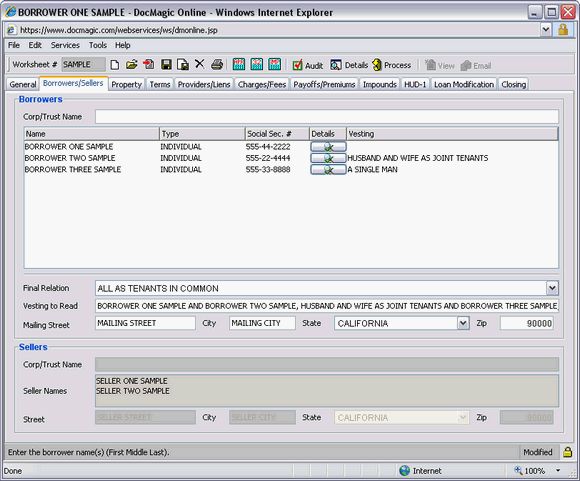Open details for BORROWER THREE SAMPLE
580x481 pixels.
[328, 170]
